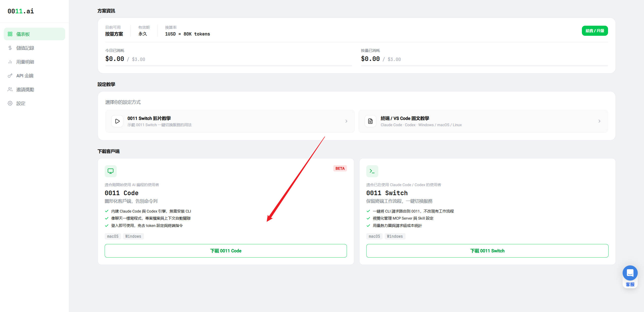Click the document icon for 終端 / VS Code 圖文教學
The image size is (644, 312).
[x=370, y=121]
